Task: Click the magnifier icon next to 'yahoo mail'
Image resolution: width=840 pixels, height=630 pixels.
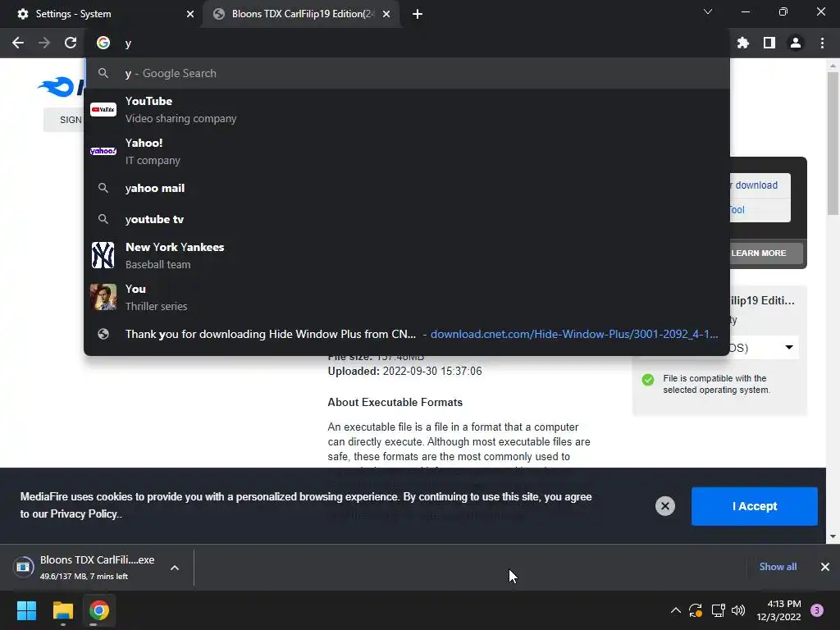Action: pos(103,188)
